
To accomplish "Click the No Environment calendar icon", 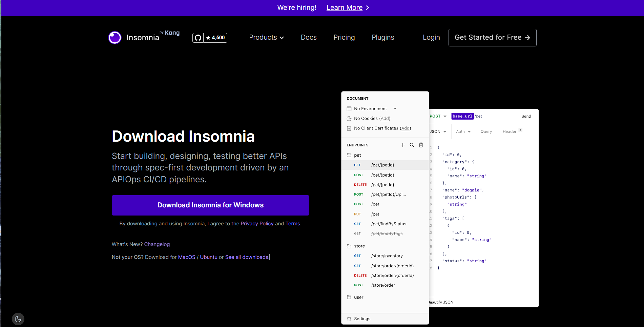I will [349, 109].
